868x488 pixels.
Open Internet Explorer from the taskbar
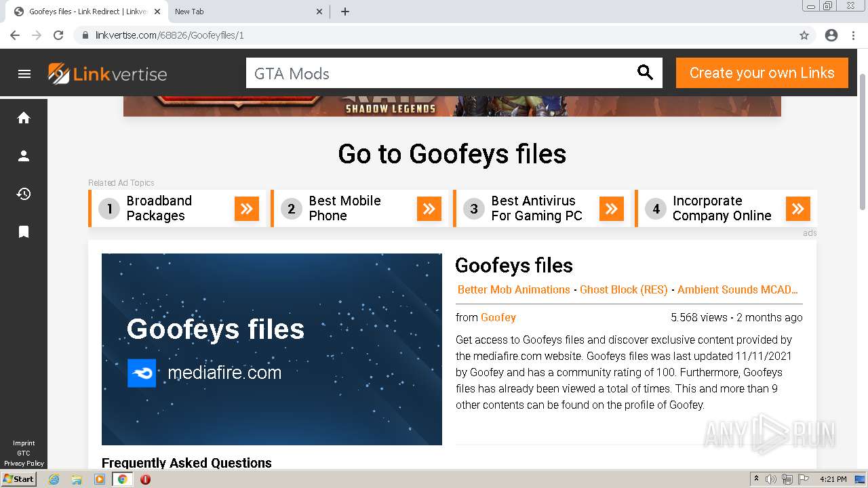(x=54, y=479)
